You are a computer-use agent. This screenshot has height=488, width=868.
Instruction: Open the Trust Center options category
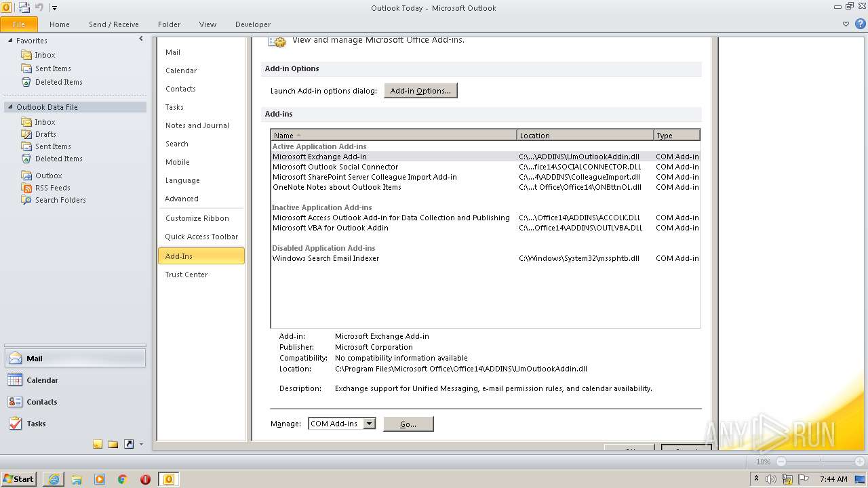click(201, 274)
